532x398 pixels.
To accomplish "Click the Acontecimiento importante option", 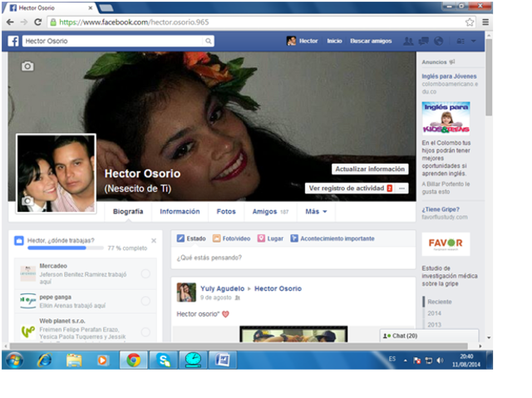I will click(332, 238).
